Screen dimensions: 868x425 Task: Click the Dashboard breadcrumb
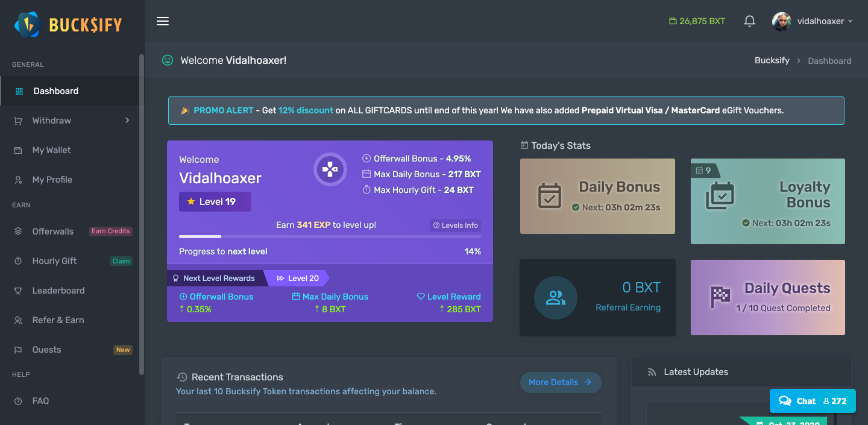(829, 61)
